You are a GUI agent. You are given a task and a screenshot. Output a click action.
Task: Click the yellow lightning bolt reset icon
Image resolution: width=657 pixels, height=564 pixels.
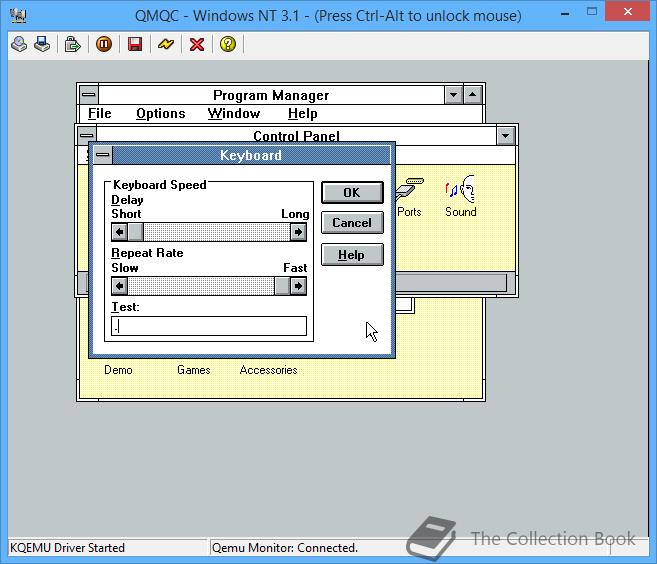coord(166,44)
